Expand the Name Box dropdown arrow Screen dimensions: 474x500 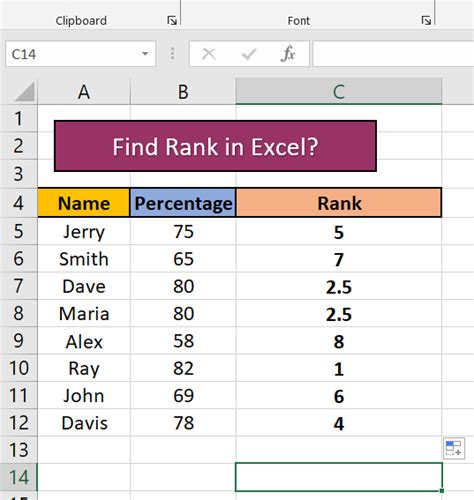click(145, 54)
